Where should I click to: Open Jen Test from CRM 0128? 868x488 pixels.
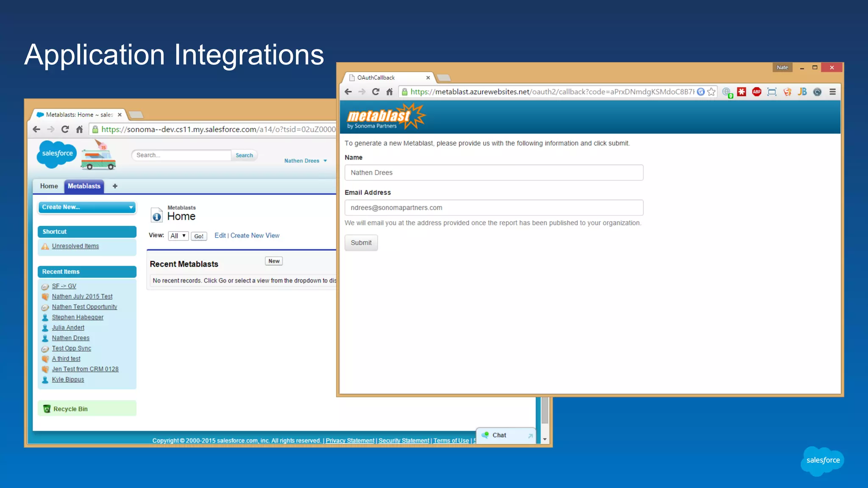tap(85, 369)
